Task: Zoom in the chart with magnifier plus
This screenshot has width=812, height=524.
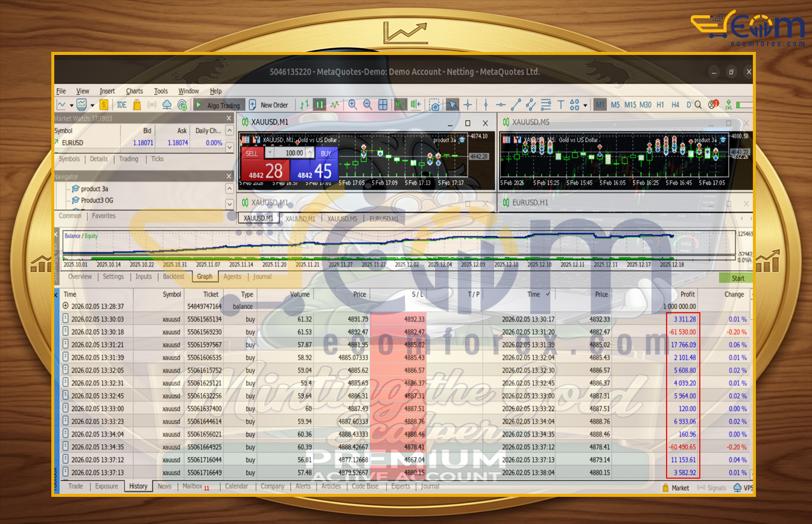Action: tap(352, 104)
